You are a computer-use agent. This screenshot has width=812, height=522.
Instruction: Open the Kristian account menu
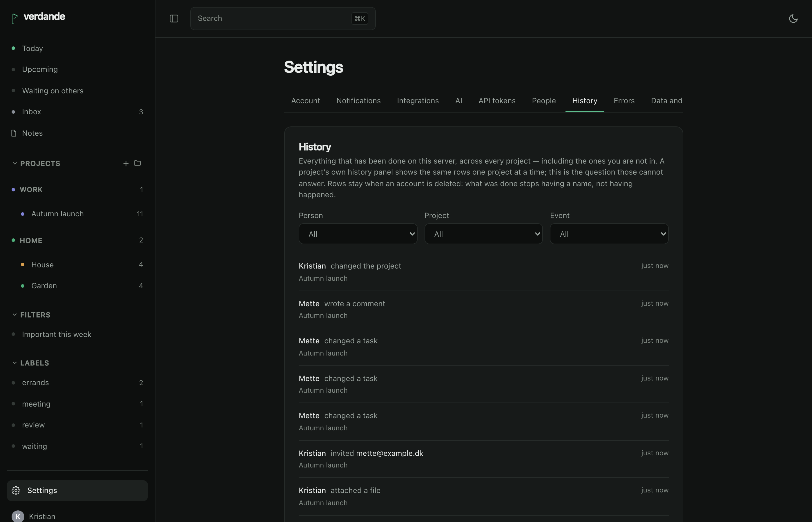tap(77, 516)
